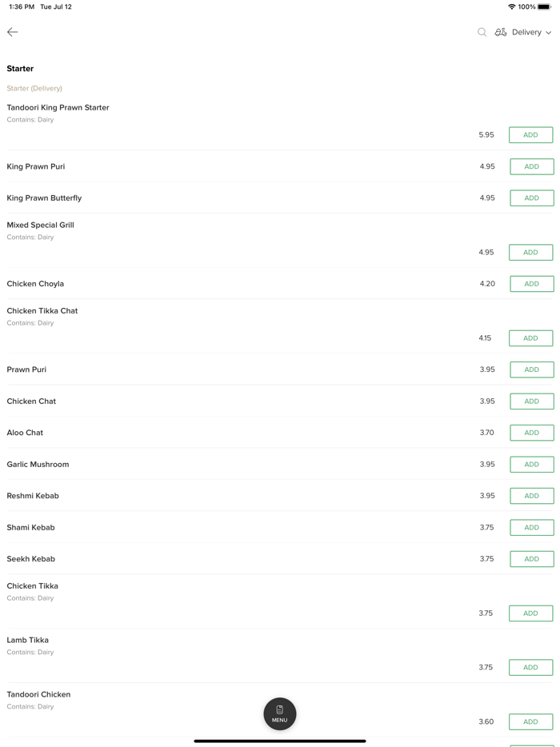Open the search magnifier icon
The height and width of the screenshot is (747, 560).
pyautogui.click(x=482, y=32)
